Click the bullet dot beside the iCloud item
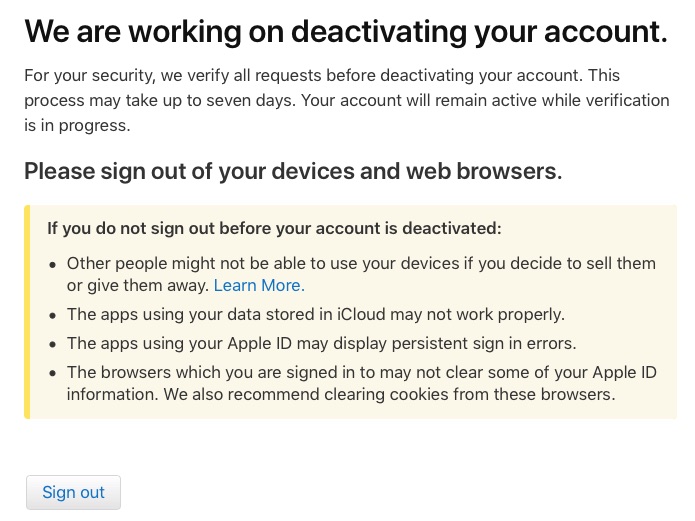This screenshot has width=695, height=521. click(53, 315)
